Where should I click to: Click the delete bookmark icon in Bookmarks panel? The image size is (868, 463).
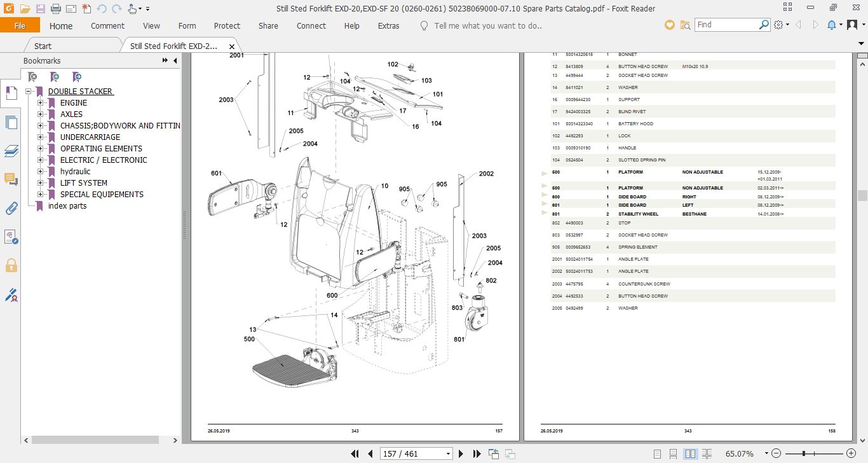click(32, 77)
